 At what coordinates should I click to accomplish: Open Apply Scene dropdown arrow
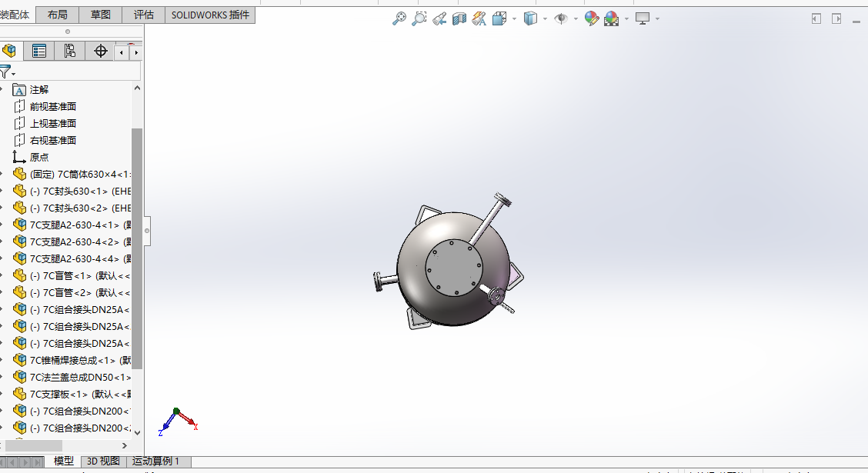click(x=626, y=18)
